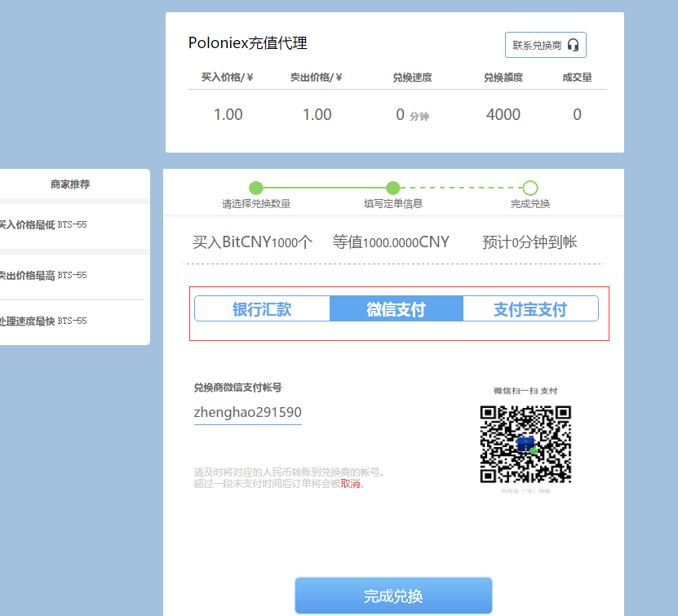Click the Poloniex充值代理 title

click(x=247, y=43)
